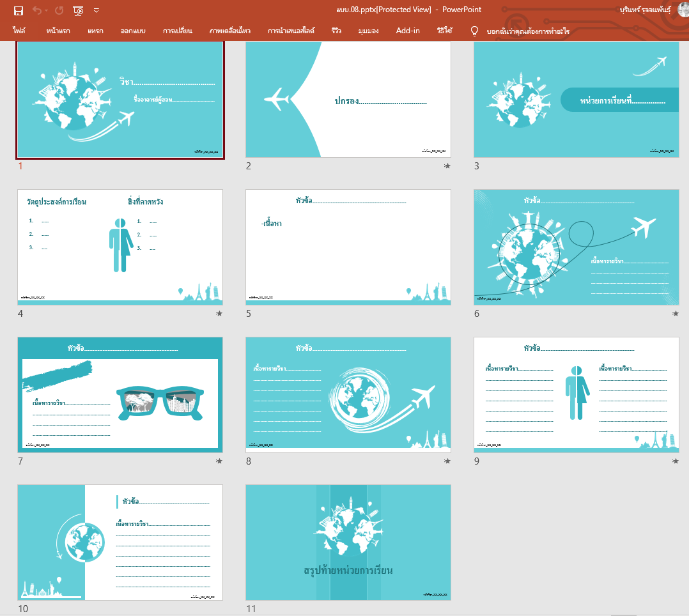
Task: Click the lightbulb Tell Me icon
Action: (x=474, y=31)
